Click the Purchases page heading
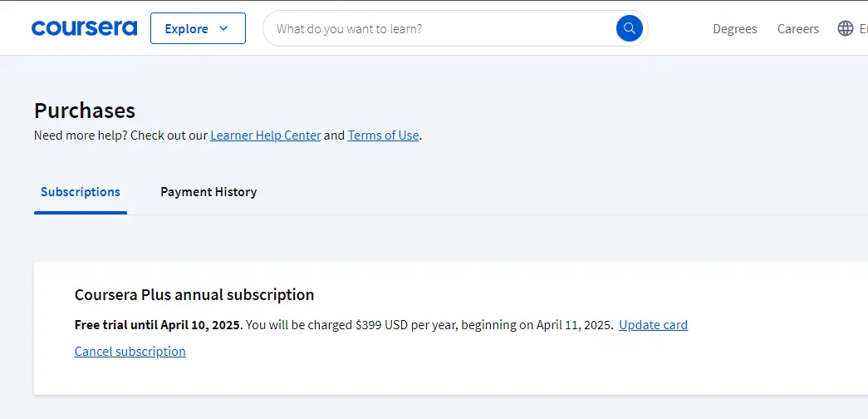Image resolution: width=868 pixels, height=419 pixels. click(85, 111)
